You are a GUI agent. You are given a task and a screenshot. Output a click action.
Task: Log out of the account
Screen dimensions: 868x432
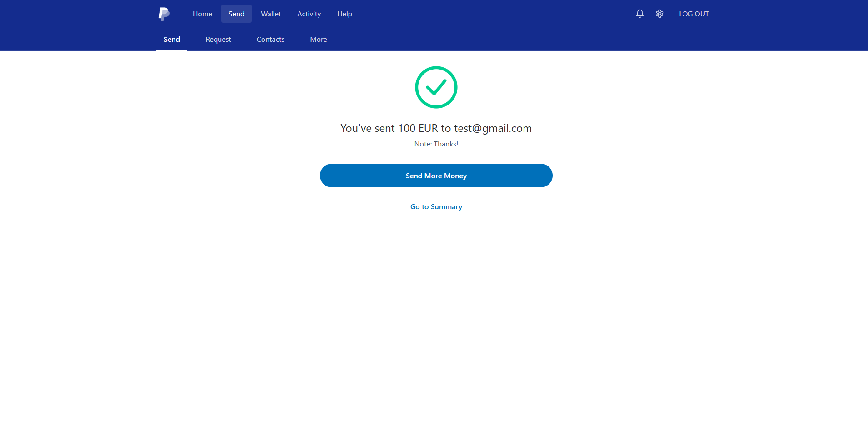[693, 14]
